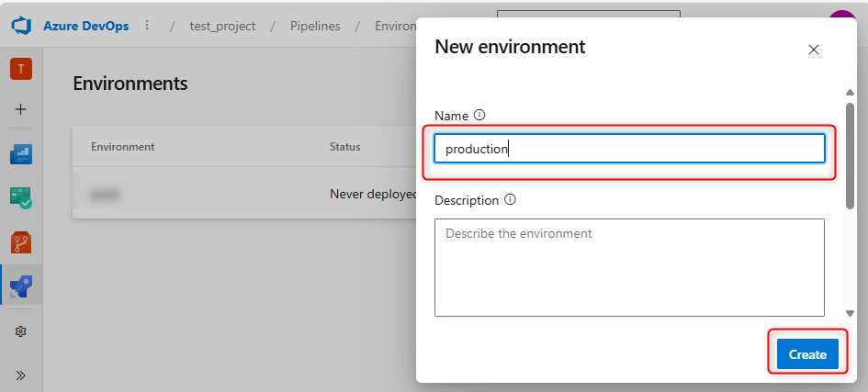
Task: Close the New environment dialog
Action: click(x=813, y=50)
